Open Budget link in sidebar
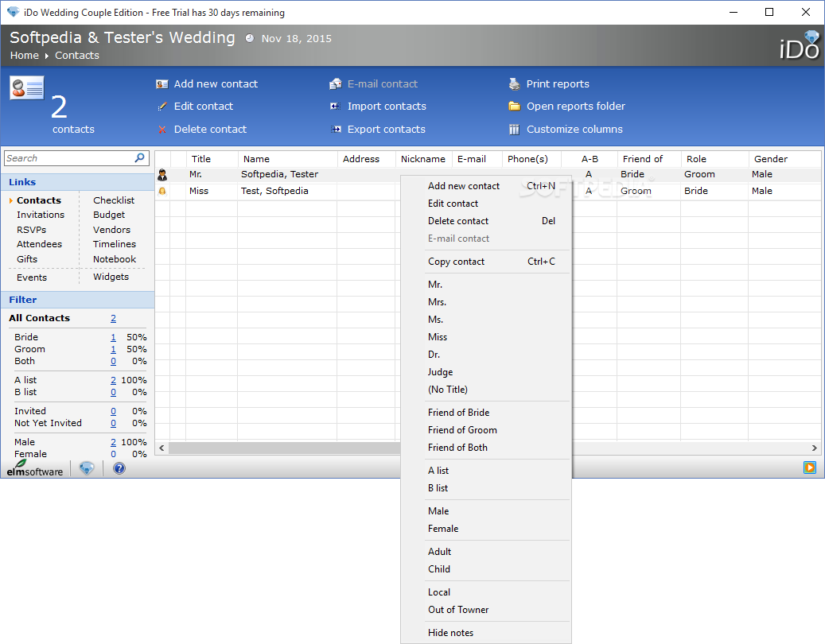Screen dimensions: 825x644 tap(109, 215)
